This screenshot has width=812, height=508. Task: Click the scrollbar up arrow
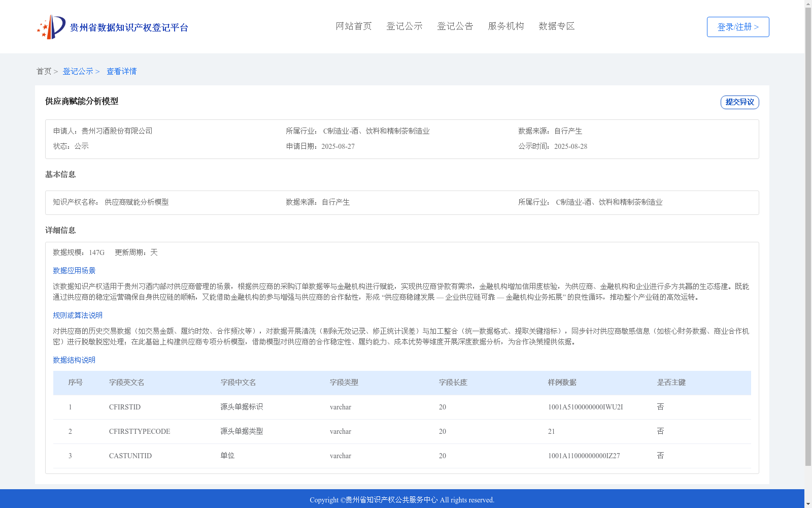click(x=808, y=4)
